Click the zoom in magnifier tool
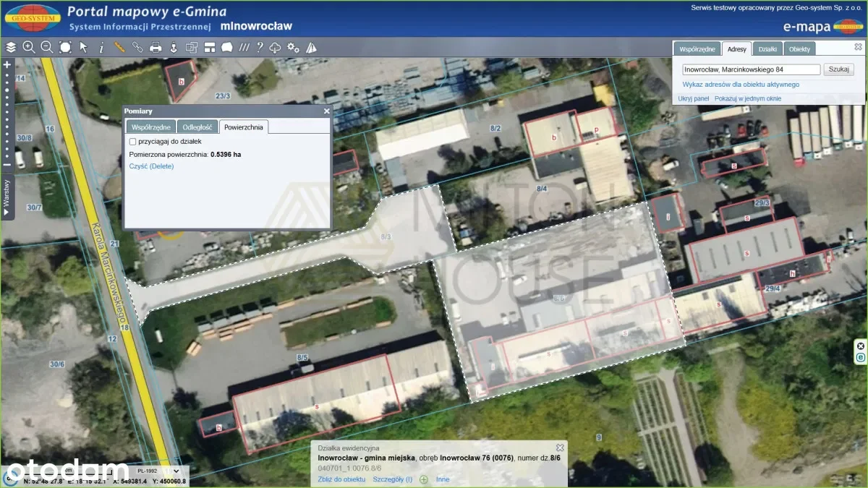The image size is (868, 488). click(x=29, y=48)
